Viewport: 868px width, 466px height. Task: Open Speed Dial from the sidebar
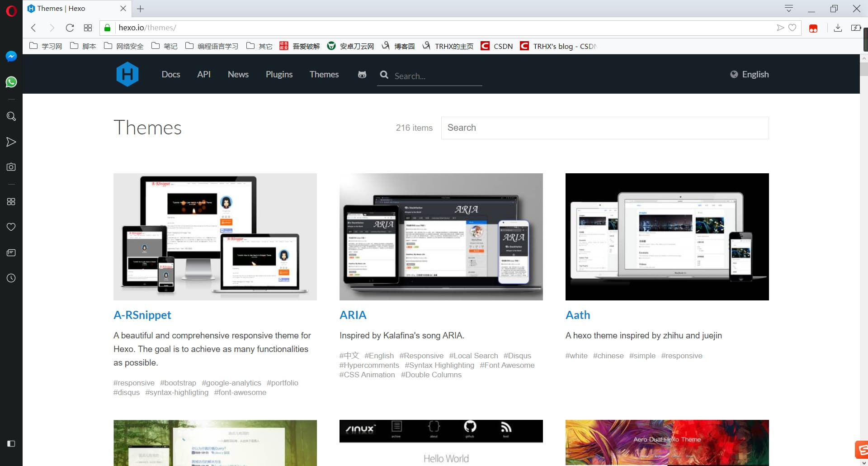click(11, 201)
